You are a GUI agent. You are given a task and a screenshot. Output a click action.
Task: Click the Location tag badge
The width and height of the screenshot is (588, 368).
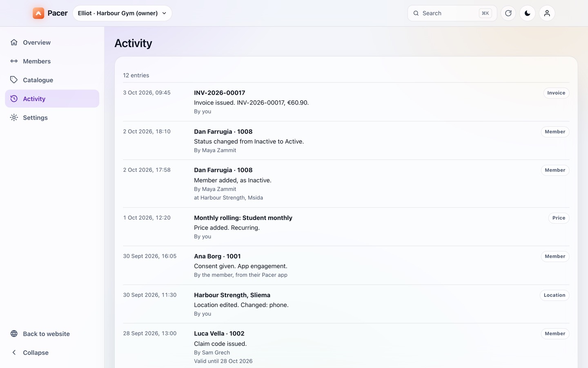click(555, 295)
